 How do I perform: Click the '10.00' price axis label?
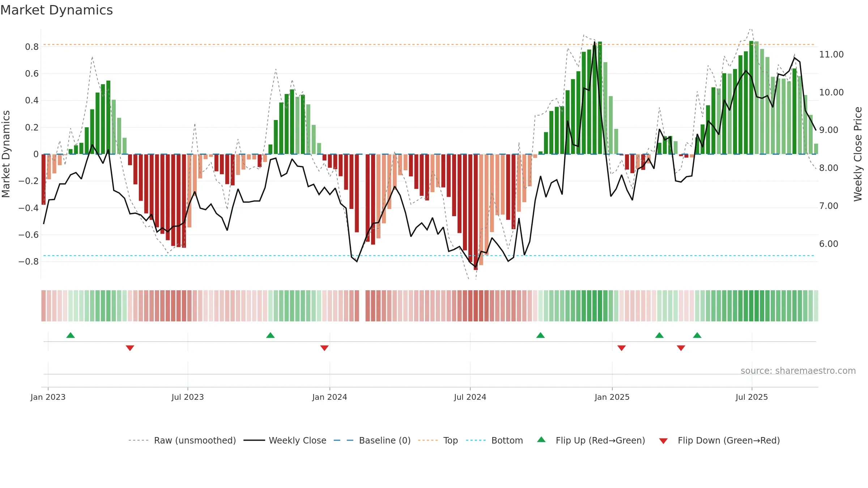(831, 93)
